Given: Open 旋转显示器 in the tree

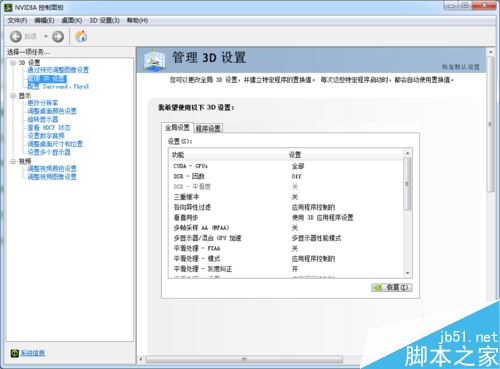Looking at the screenshot, I should pos(43,119).
